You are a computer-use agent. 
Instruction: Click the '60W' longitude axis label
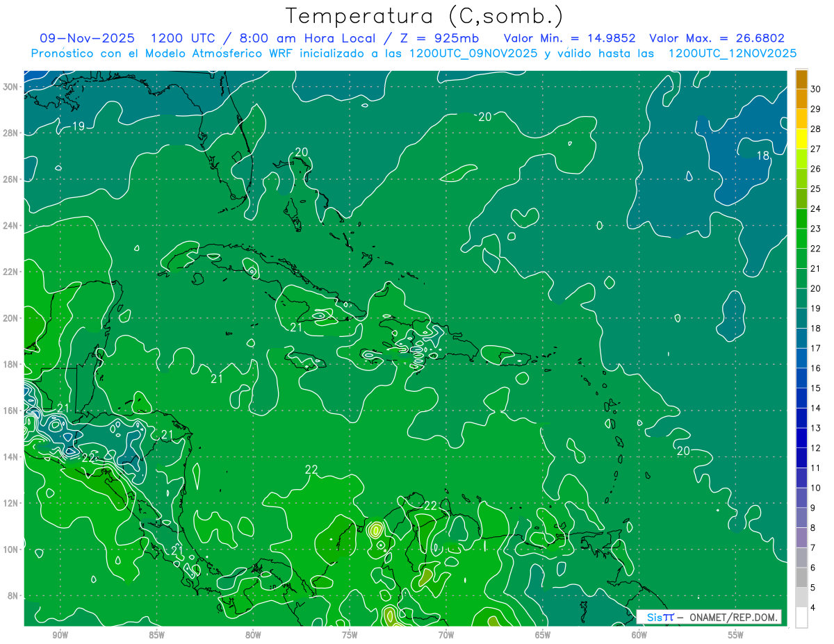(639, 634)
